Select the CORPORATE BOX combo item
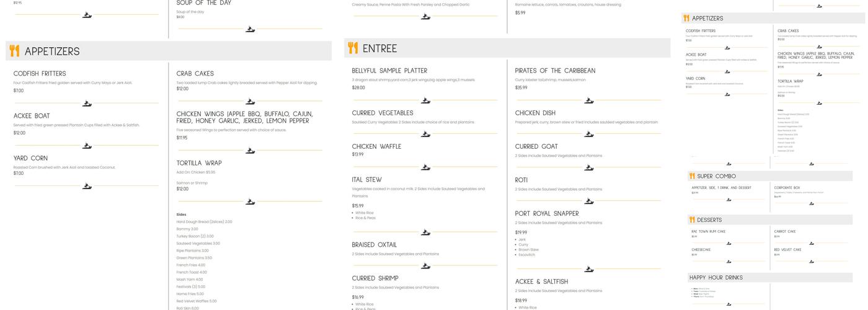This screenshot has width=868, height=310. (787, 187)
